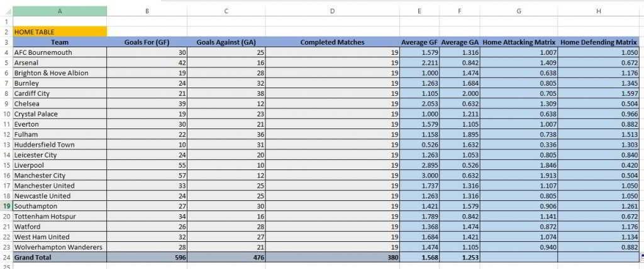Click the Completed Matches header
Viewport: 644px width, 269px height.
point(332,42)
